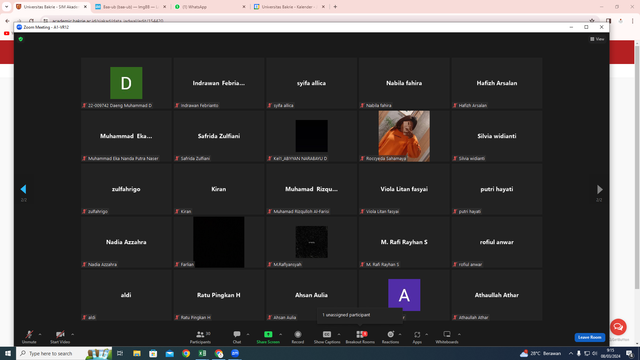The width and height of the screenshot is (640, 360).
Task: Go to the previous gallery page arrow
Action: click(x=23, y=189)
